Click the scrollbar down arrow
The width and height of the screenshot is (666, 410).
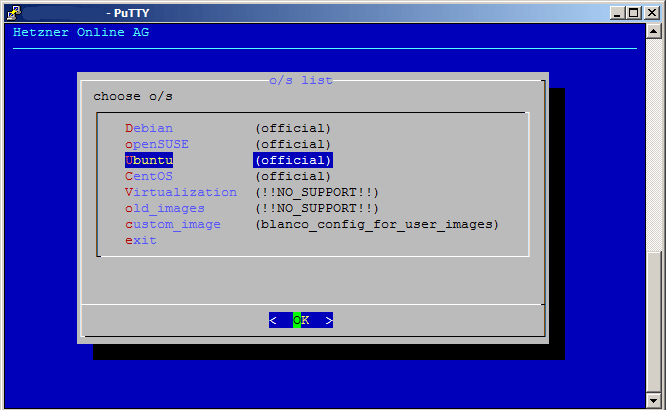(x=653, y=400)
